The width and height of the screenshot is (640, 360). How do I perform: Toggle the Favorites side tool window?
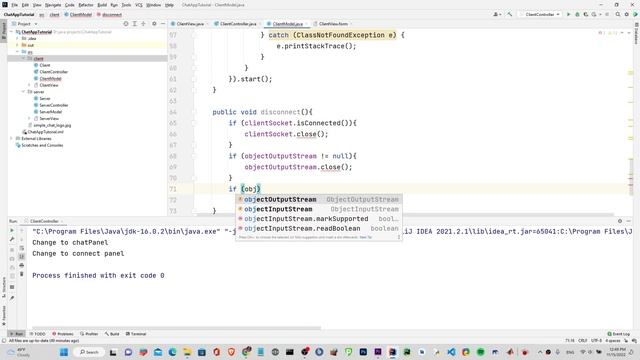tap(4, 316)
